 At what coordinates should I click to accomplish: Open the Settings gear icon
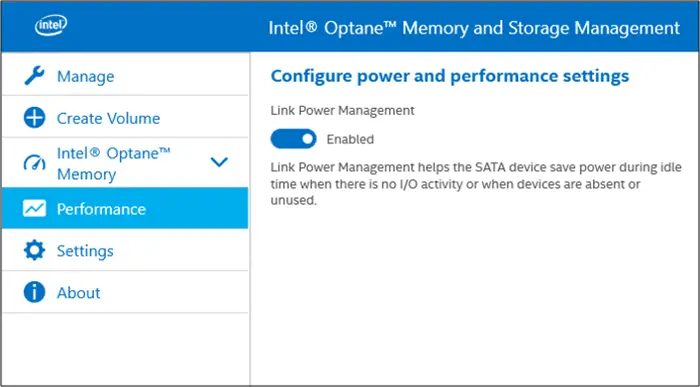(x=34, y=250)
